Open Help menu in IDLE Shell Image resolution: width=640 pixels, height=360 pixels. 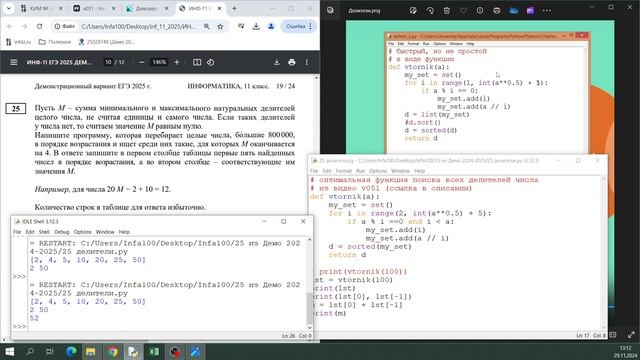pyautogui.click(x=124, y=232)
